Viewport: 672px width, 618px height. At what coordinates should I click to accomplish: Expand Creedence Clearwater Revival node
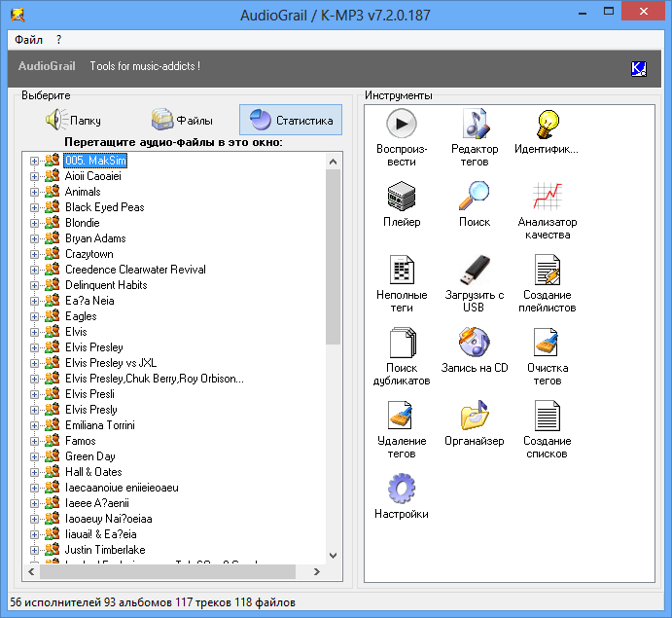34,270
